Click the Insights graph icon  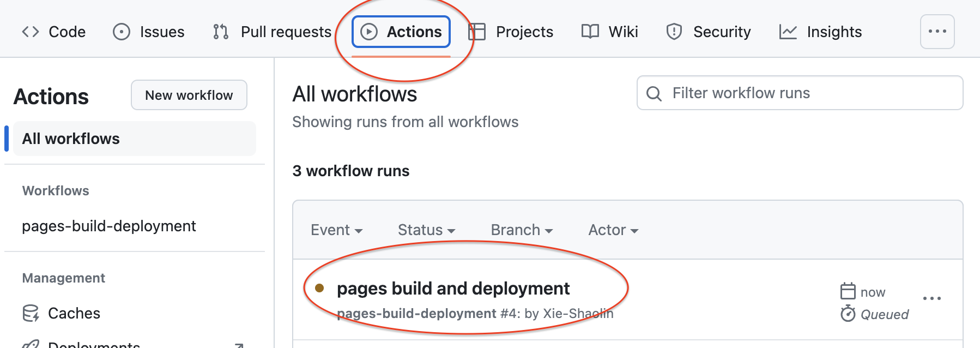788,32
